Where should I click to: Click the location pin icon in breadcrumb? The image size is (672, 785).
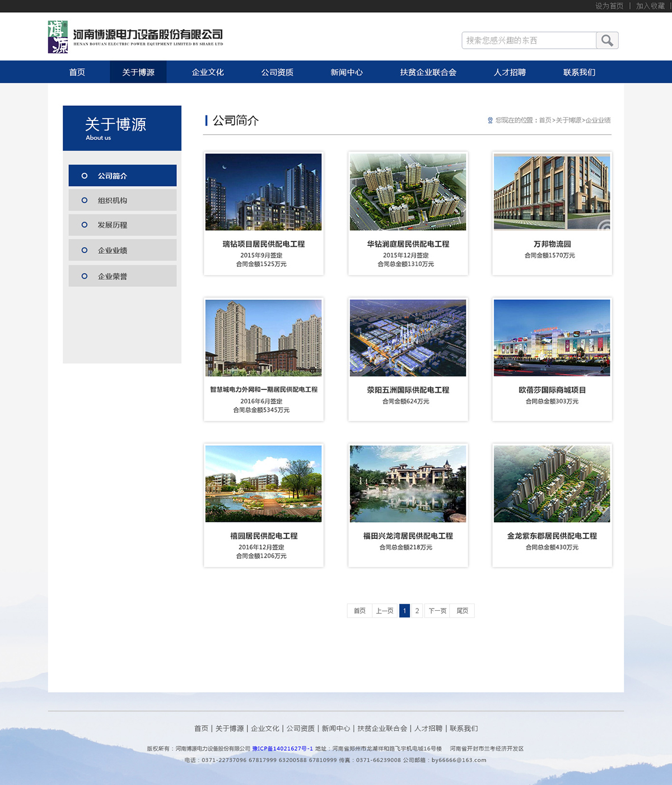490,120
